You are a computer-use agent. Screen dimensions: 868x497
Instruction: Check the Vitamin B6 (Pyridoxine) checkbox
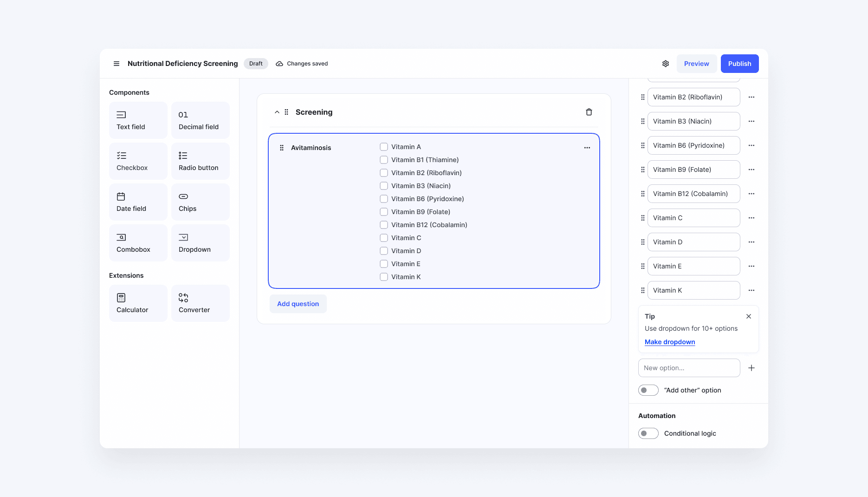(x=384, y=199)
